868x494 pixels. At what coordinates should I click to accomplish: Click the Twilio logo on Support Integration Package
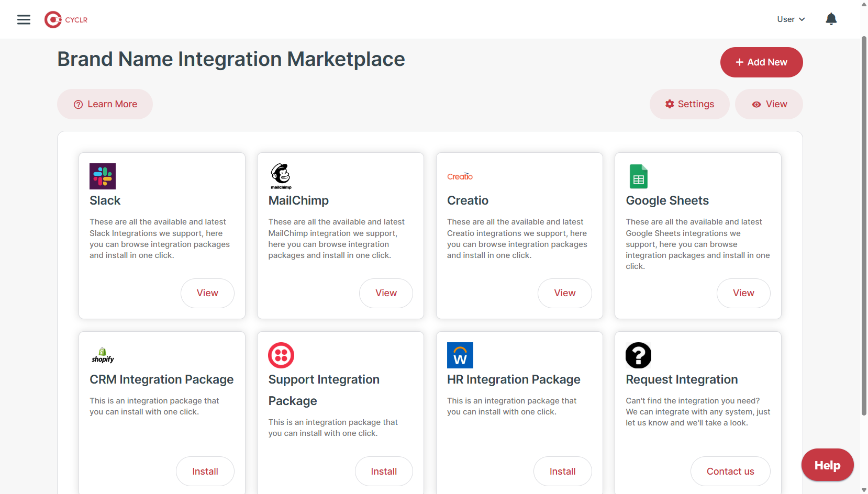281,355
